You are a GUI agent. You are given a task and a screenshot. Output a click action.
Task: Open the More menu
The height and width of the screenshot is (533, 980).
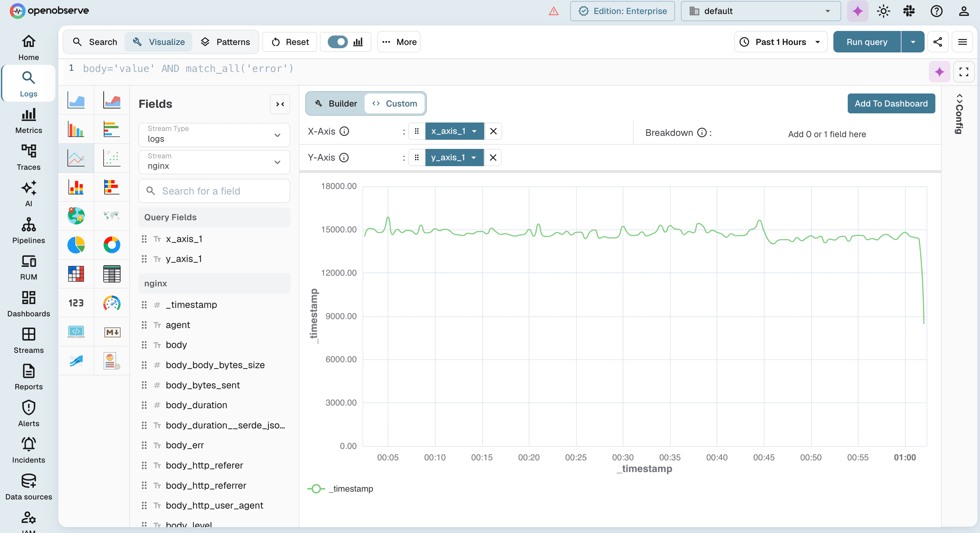[399, 42]
